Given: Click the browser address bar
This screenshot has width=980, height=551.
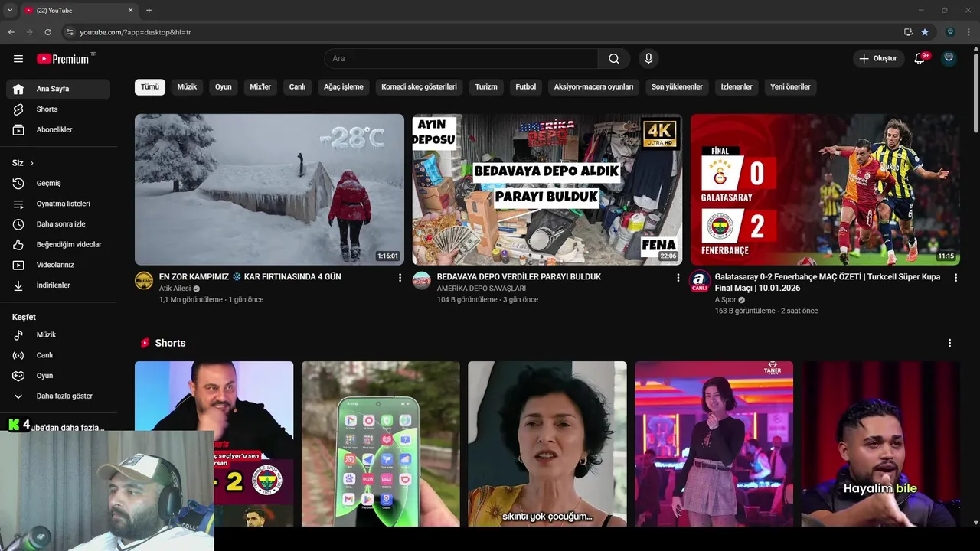Looking at the screenshot, I should (x=482, y=32).
